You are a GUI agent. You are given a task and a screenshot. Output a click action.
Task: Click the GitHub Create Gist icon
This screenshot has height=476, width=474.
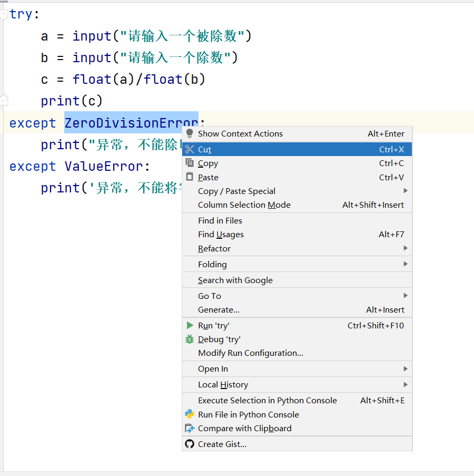tap(190, 444)
